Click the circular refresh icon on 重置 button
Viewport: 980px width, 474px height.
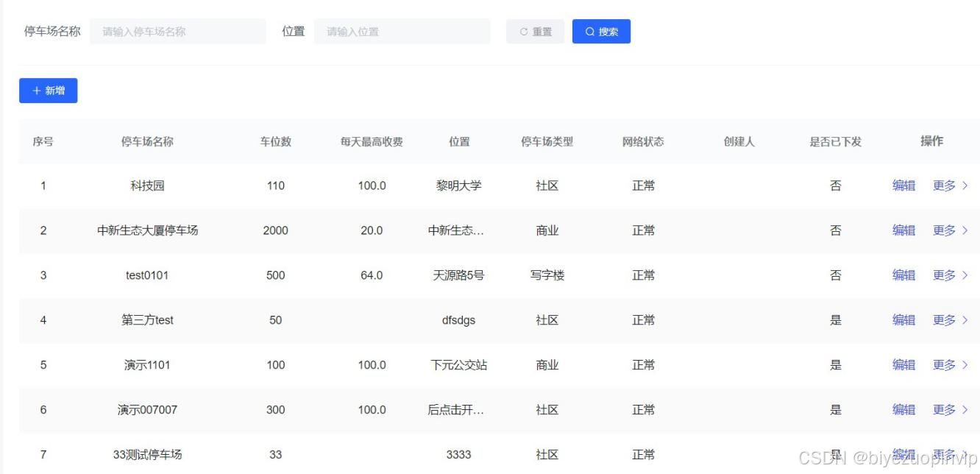522,31
